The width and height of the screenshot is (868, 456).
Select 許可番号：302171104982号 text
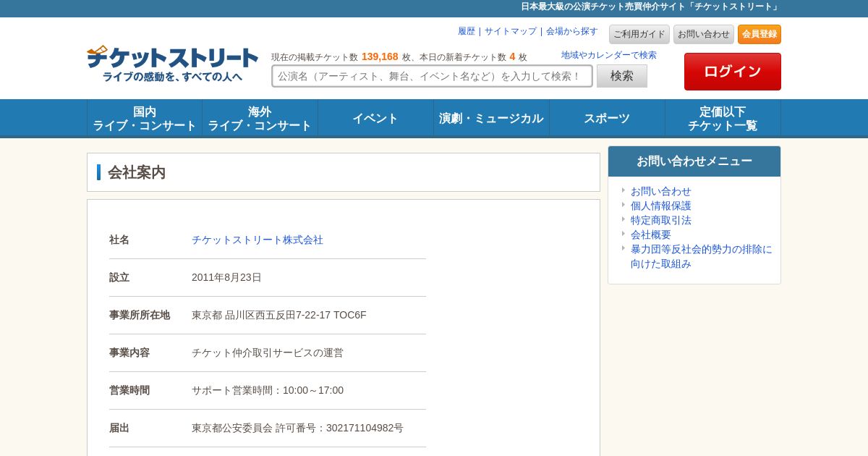(x=339, y=428)
